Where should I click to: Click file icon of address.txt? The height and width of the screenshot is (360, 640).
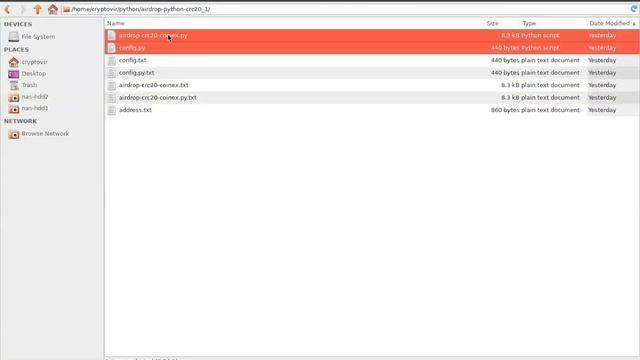pyautogui.click(x=111, y=110)
